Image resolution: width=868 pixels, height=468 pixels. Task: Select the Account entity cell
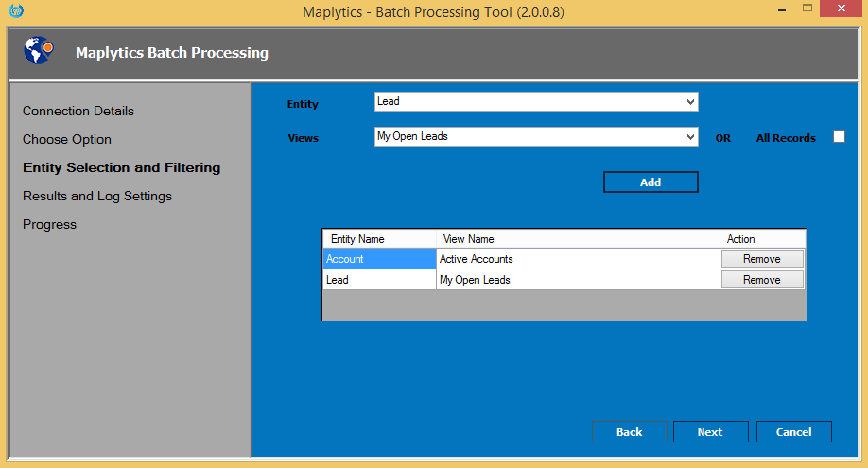pyautogui.click(x=378, y=259)
